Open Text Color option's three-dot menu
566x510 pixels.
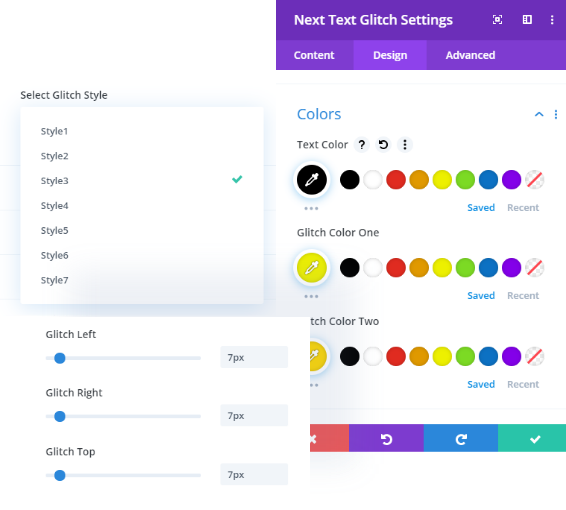coord(405,145)
